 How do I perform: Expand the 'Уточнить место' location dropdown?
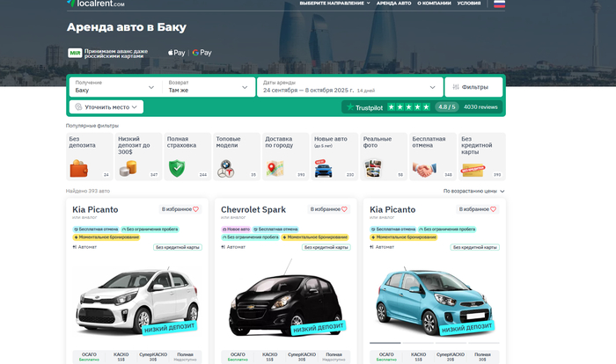tap(106, 107)
